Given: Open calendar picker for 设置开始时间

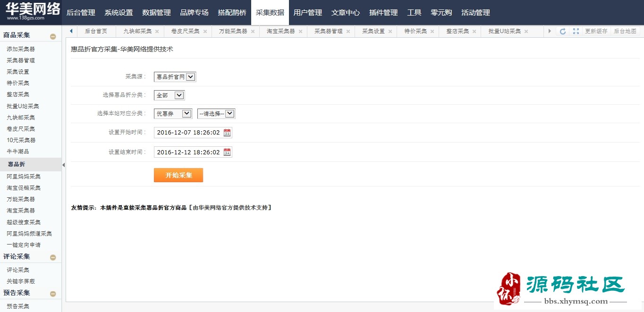Looking at the screenshot, I should 227,133.
